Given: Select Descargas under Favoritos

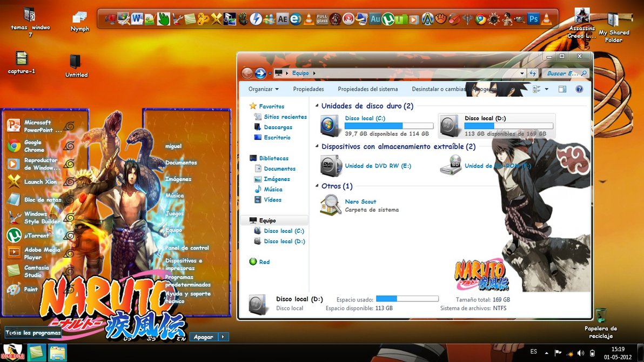Looking at the screenshot, I should click(278, 128).
